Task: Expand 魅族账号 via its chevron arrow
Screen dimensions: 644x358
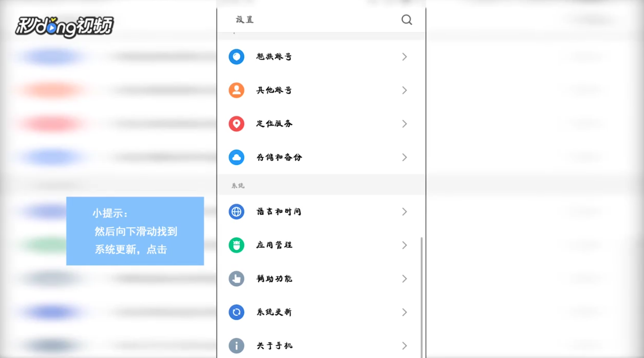Action: point(405,57)
